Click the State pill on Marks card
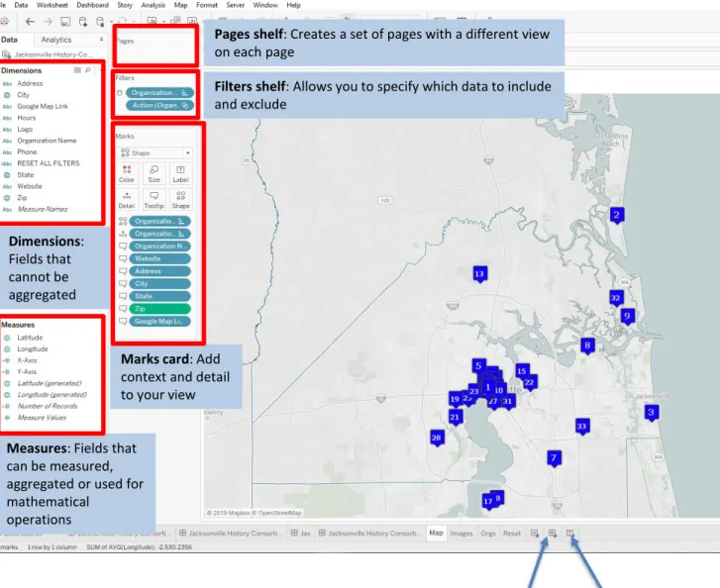The image size is (720, 588). click(x=159, y=297)
